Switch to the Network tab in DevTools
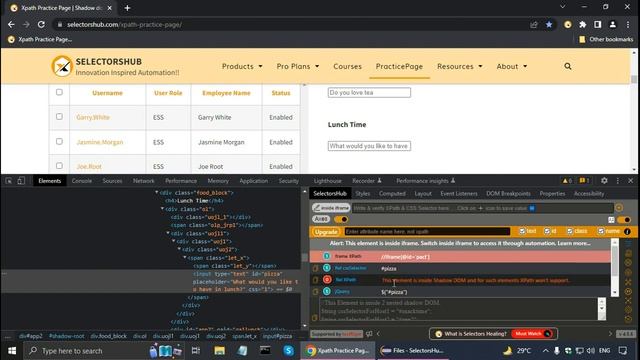This screenshot has width=640, height=360. point(144,181)
